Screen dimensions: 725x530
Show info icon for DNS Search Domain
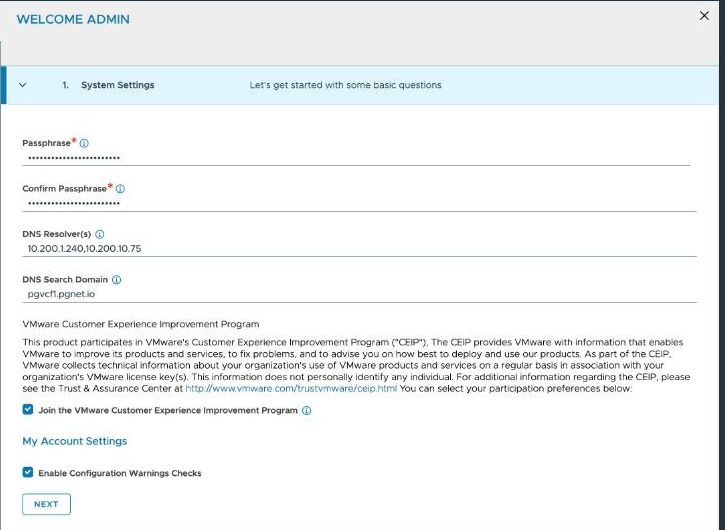click(x=117, y=279)
